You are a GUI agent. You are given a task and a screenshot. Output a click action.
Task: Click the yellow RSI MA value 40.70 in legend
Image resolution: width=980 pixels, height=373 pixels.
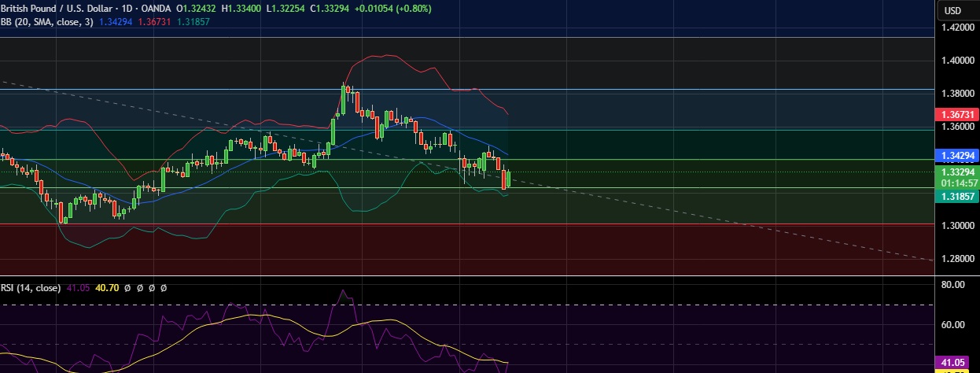(107, 288)
